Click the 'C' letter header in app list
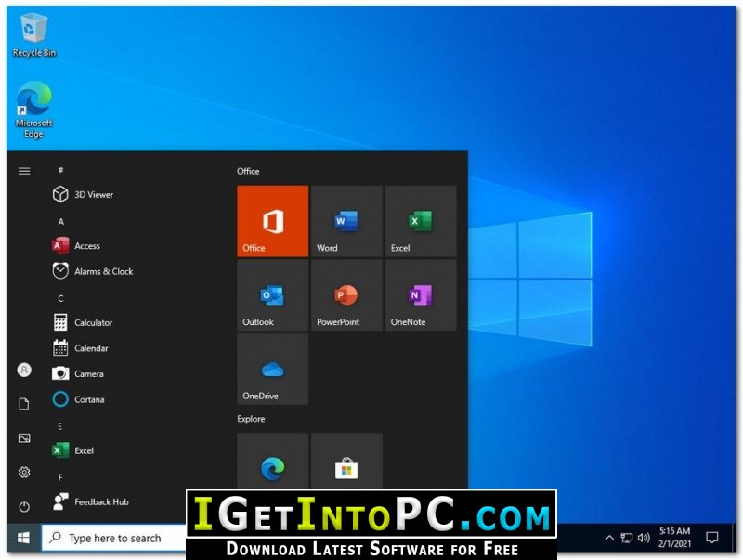 pos(60,298)
